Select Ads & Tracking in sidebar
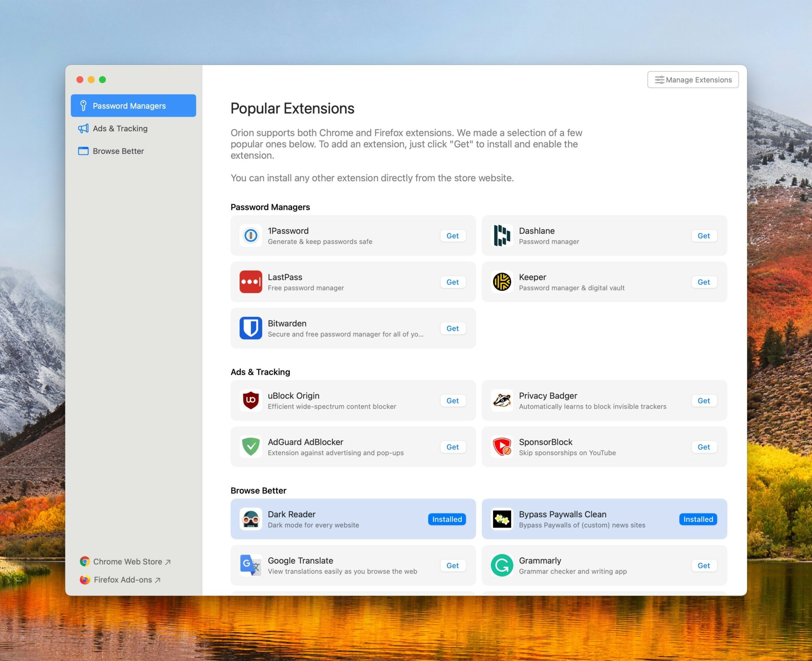The image size is (812, 661). tap(120, 129)
